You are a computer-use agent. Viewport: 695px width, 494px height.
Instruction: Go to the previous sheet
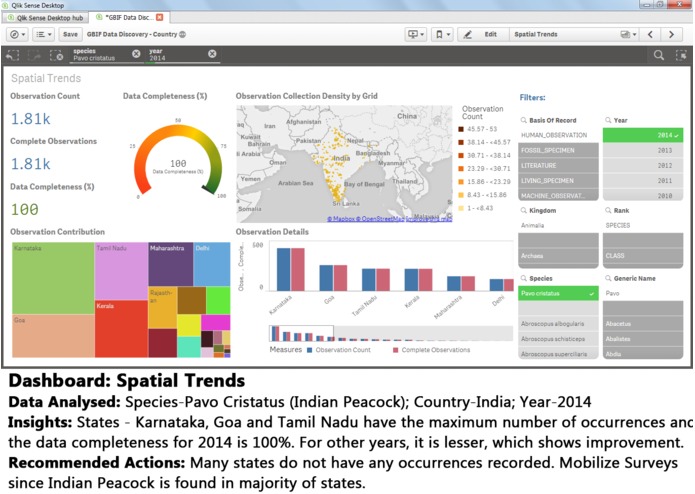tap(650, 34)
